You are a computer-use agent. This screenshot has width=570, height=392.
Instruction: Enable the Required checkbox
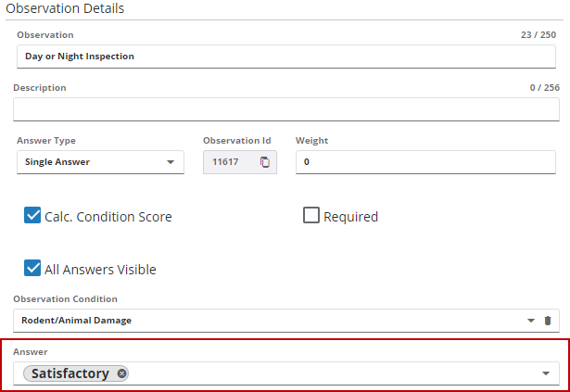(311, 216)
